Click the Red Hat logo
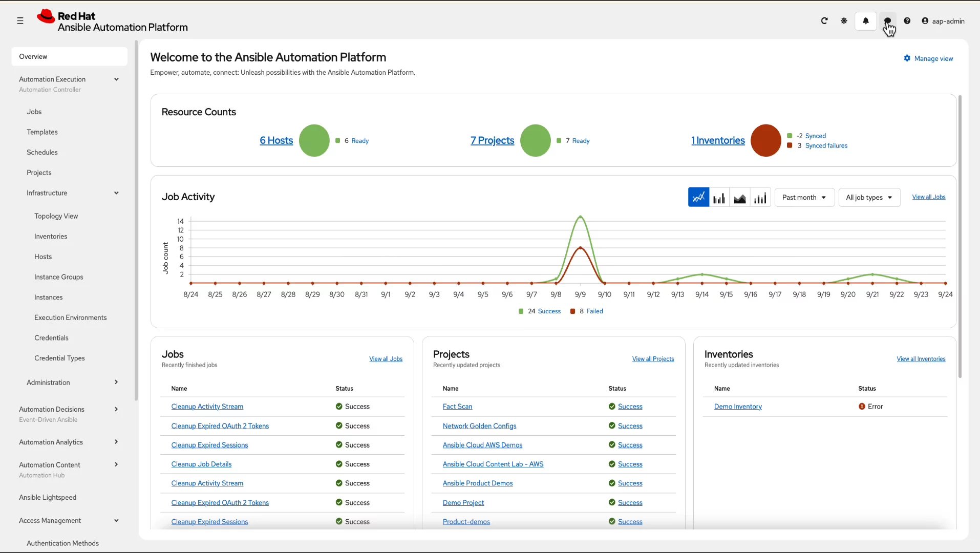Screen dimensions: 980x553 pos(46,15)
